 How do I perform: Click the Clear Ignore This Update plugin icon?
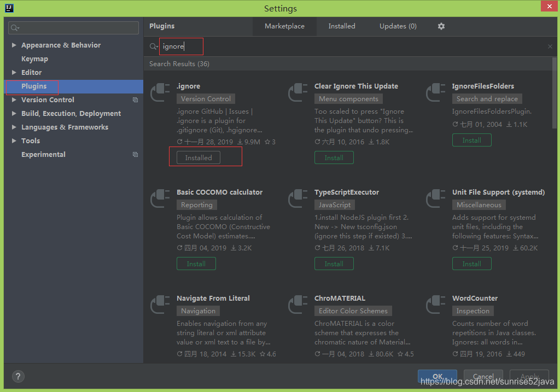click(x=297, y=92)
